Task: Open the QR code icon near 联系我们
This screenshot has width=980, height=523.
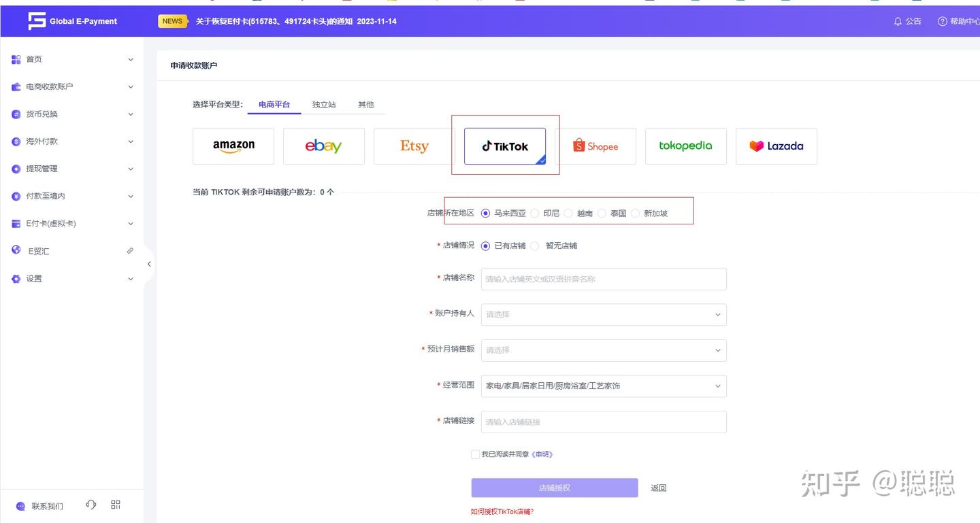Action: point(115,504)
